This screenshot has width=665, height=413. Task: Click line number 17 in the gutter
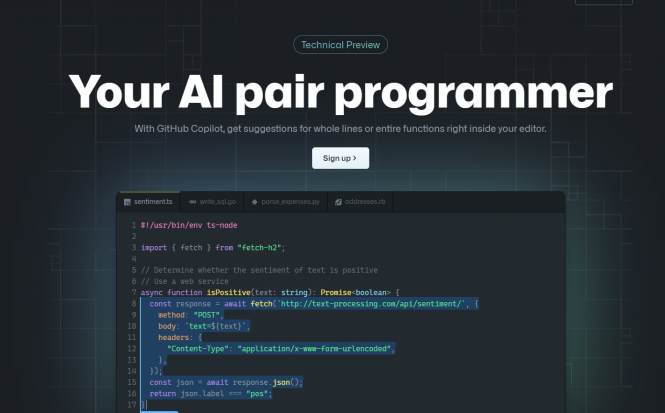[132, 405]
